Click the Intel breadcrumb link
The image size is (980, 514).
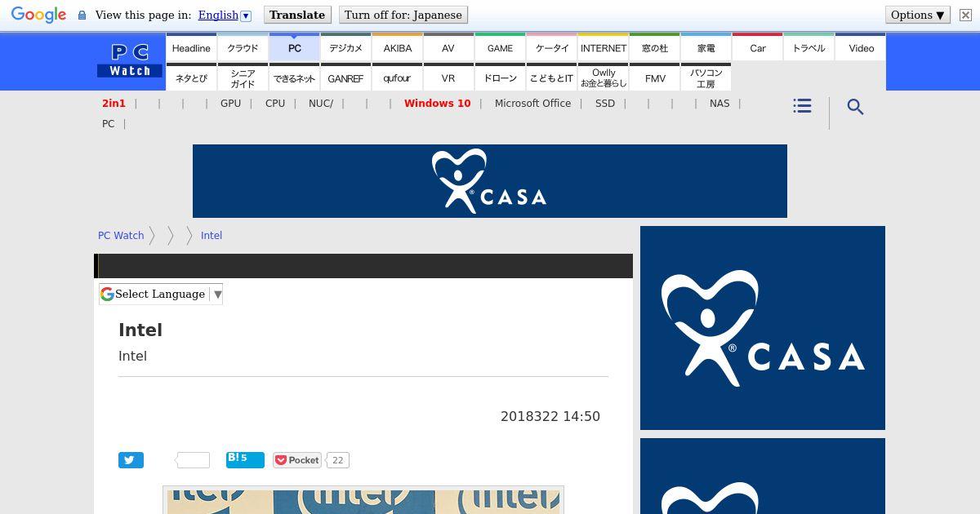tap(212, 235)
